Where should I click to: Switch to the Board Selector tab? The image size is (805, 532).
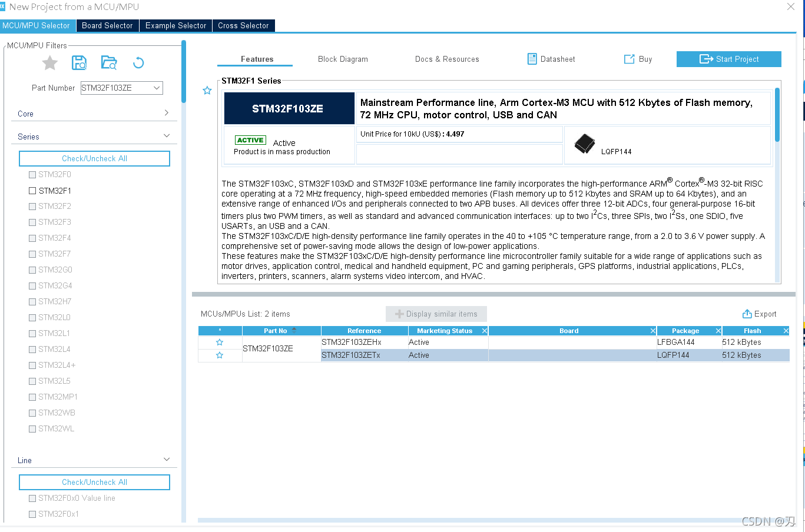click(108, 25)
